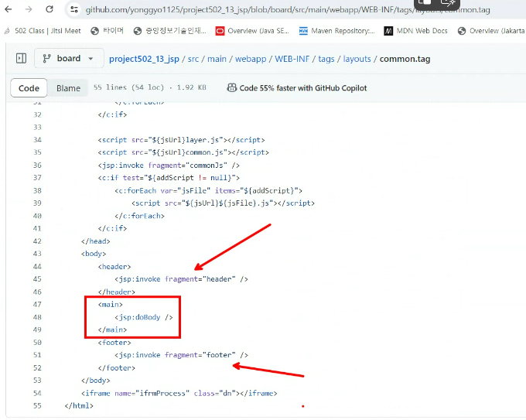Image resolution: width=526 pixels, height=420 pixels.
Task: Click the commonJs fragment invoke line
Action: point(169,165)
